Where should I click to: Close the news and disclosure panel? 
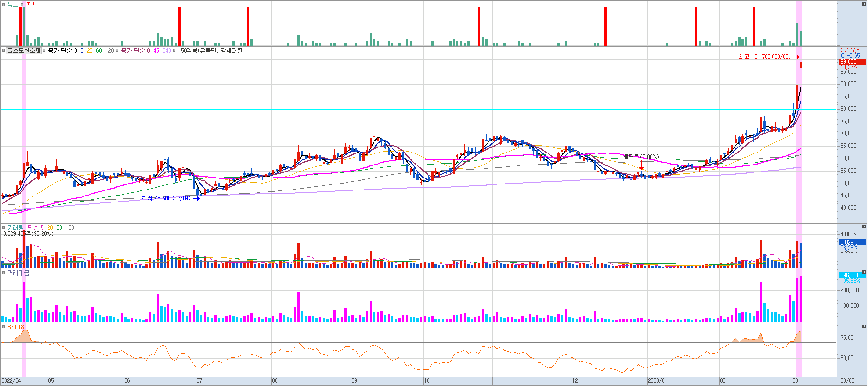point(864,4)
